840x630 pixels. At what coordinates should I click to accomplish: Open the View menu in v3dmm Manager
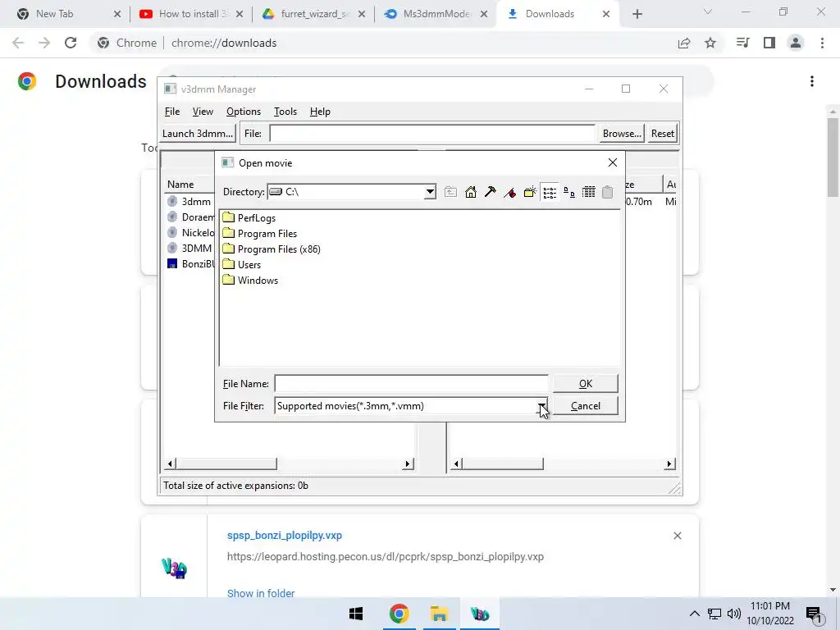(203, 112)
